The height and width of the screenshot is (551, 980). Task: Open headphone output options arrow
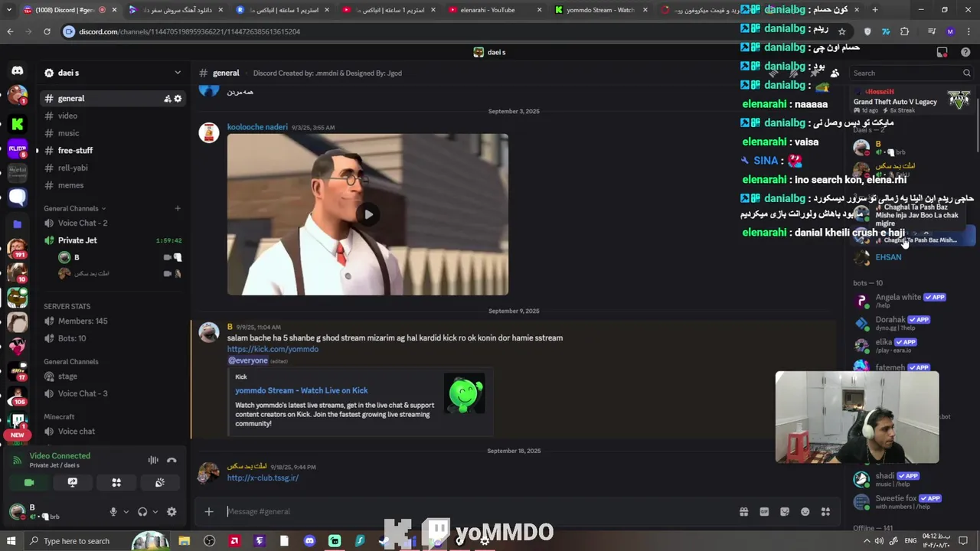pos(155,512)
